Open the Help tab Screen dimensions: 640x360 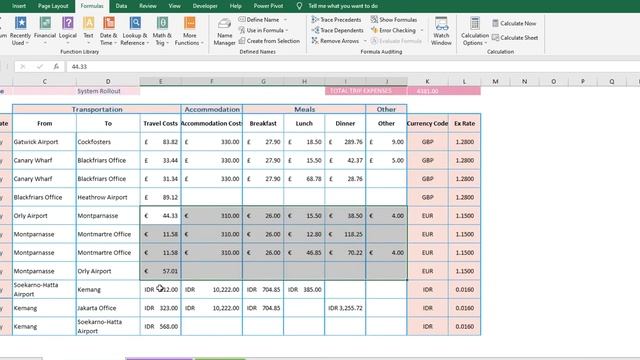click(236, 6)
